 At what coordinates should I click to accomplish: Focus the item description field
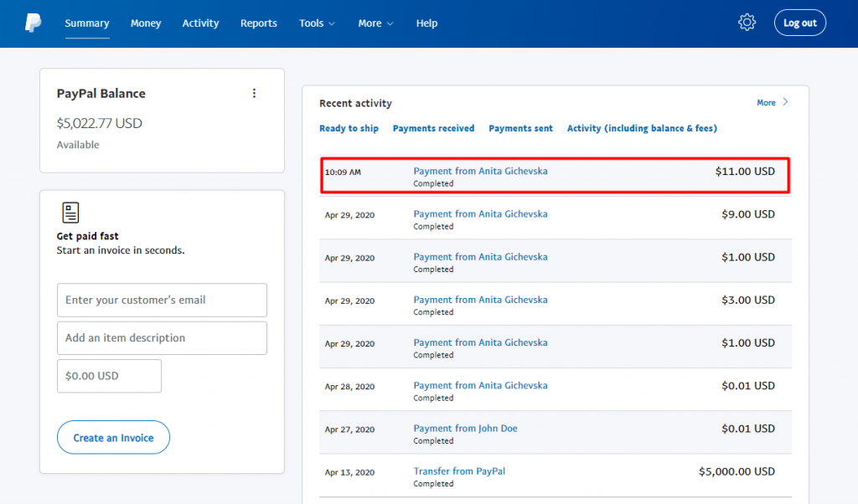[162, 338]
